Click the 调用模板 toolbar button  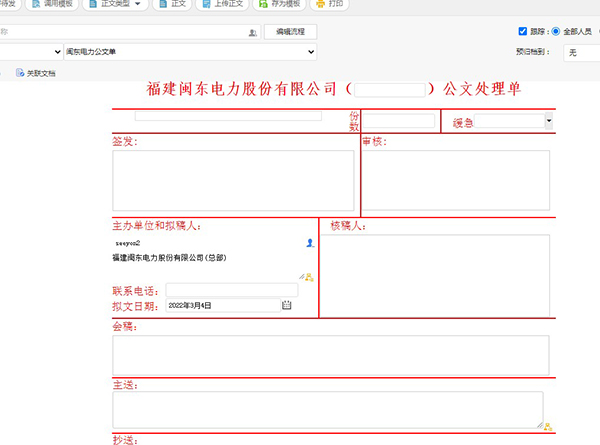52,4
